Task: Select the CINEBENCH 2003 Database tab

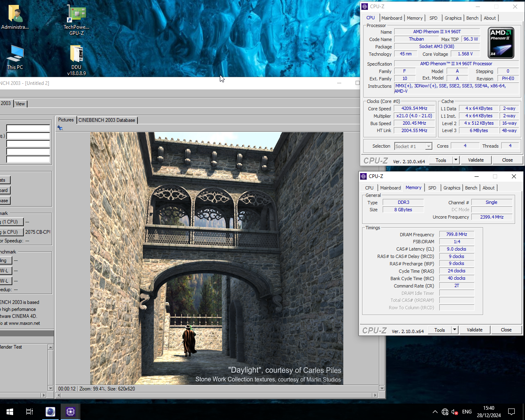Action: tap(107, 120)
